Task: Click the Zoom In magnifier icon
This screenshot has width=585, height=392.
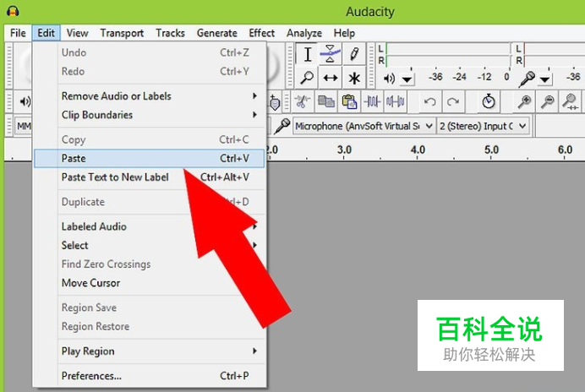Action: [x=524, y=101]
